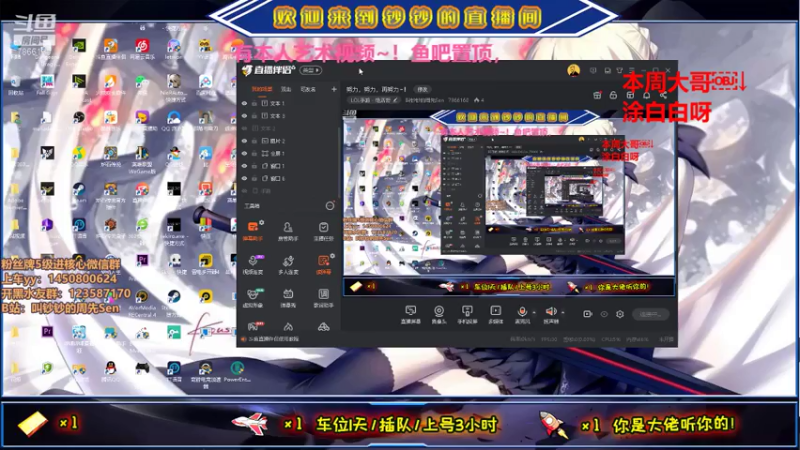Hide the 窗口 1 source
The width and height of the screenshot is (800, 450).
pos(244,166)
